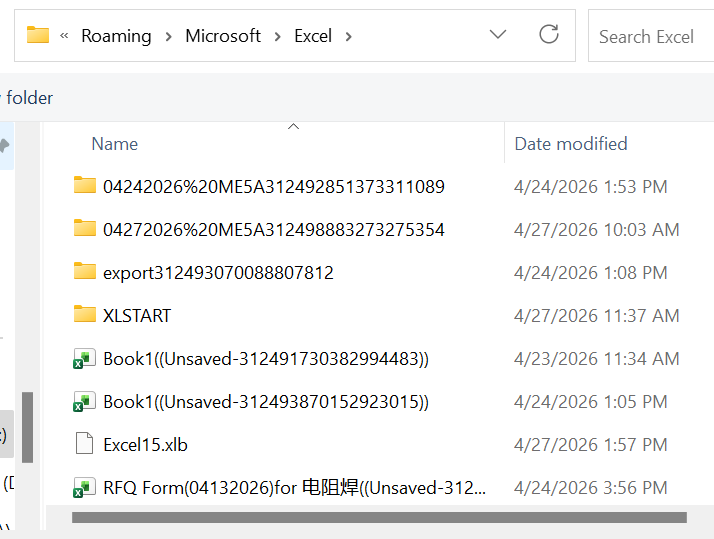The image size is (714, 539).
Task: Select the Excel15.xlb file name
Action: pos(145,445)
